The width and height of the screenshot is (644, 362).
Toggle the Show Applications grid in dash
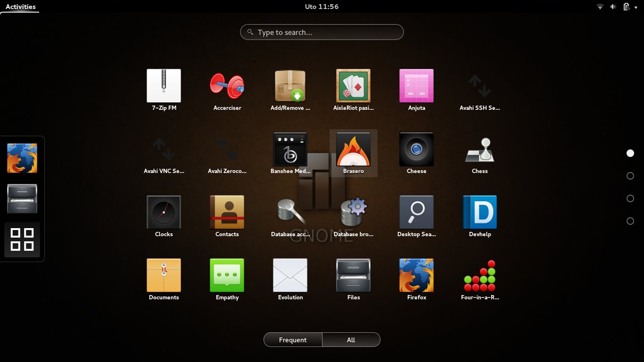(22, 239)
